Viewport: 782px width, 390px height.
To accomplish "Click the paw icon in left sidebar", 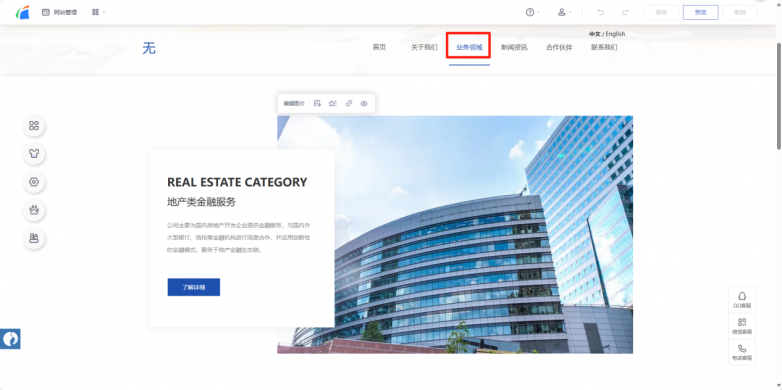I will click(x=34, y=210).
